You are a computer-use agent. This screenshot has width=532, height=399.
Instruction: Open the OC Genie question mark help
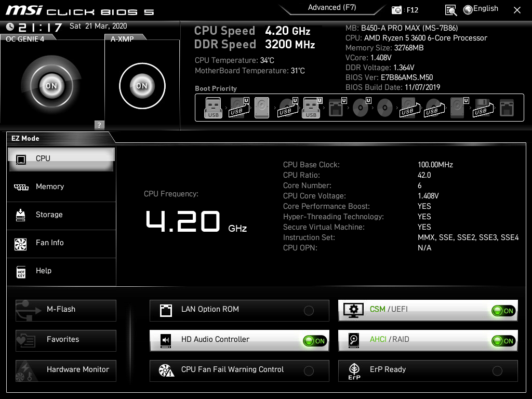[x=99, y=125]
